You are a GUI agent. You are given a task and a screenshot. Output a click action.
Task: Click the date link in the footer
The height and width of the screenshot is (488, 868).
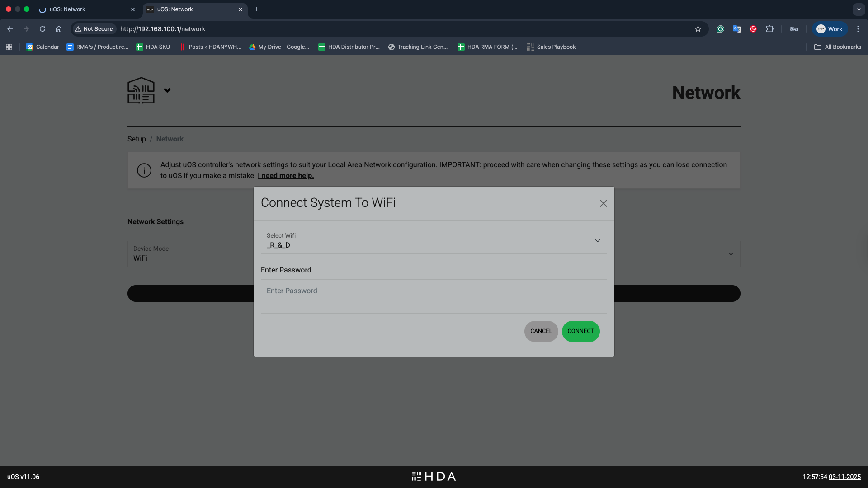pyautogui.click(x=844, y=477)
